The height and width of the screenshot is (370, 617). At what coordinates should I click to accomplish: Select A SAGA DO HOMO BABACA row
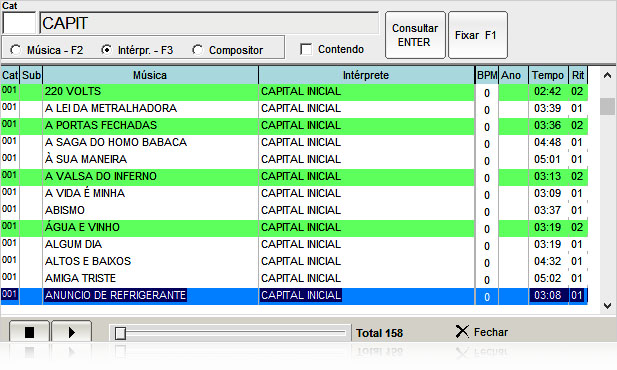pos(294,142)
